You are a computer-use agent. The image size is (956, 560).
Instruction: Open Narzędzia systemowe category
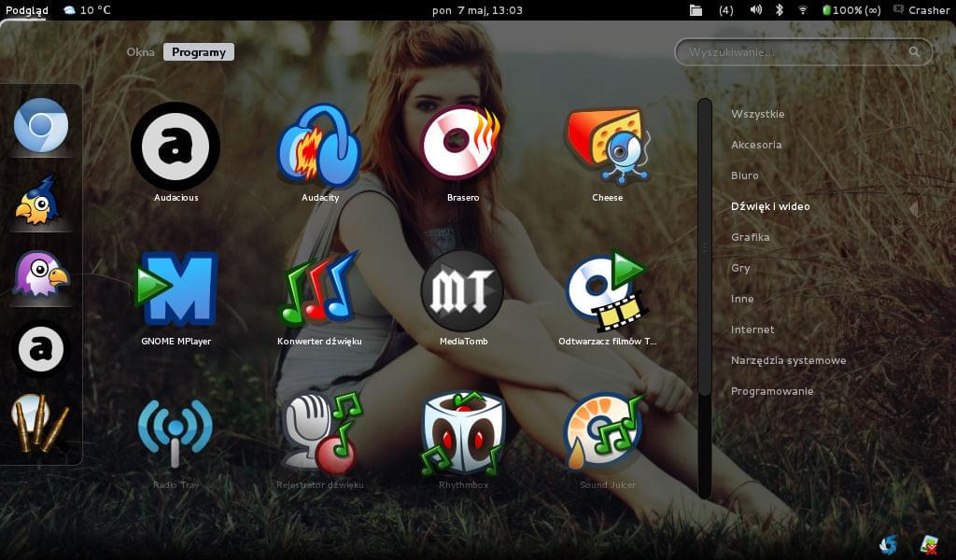tap(788, 360)
